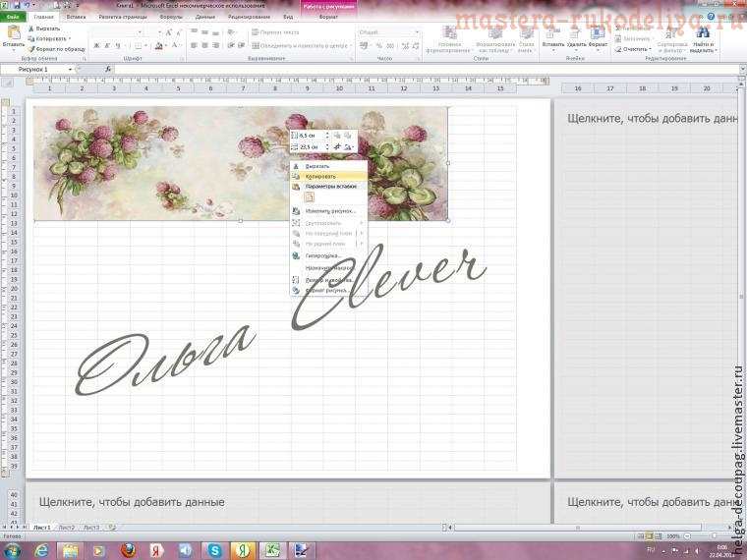Image resolution: width=747 pixels, height=560 pixels.
Task: Switch to the Формат picture tools tab
Action: tap(328, 17)
